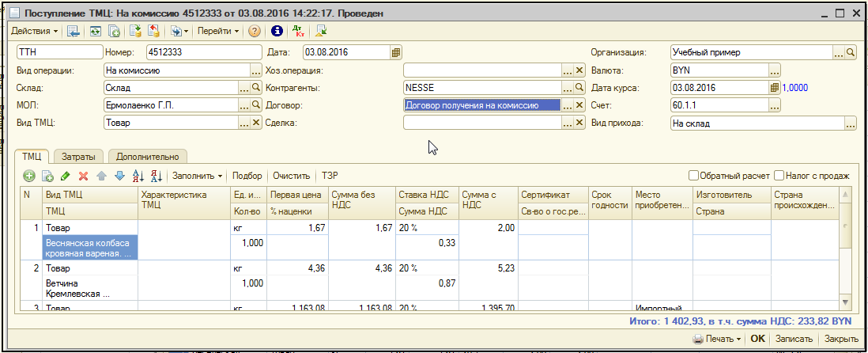Enable the Обратный расчет checkbox
Viewport: 868px width, 353px height.
(x=693, y=176)
